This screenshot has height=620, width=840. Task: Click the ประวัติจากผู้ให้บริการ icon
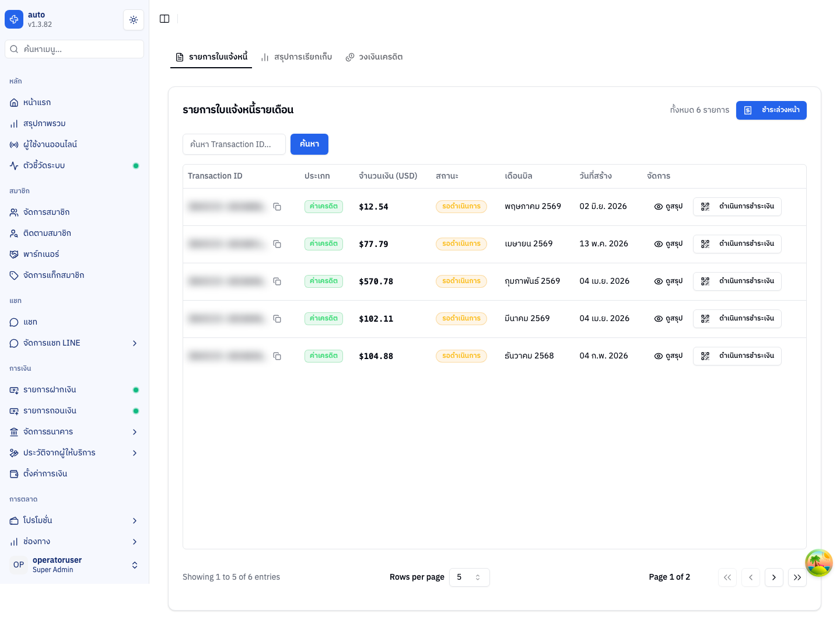pyautogui.click(x=14, y=453)
